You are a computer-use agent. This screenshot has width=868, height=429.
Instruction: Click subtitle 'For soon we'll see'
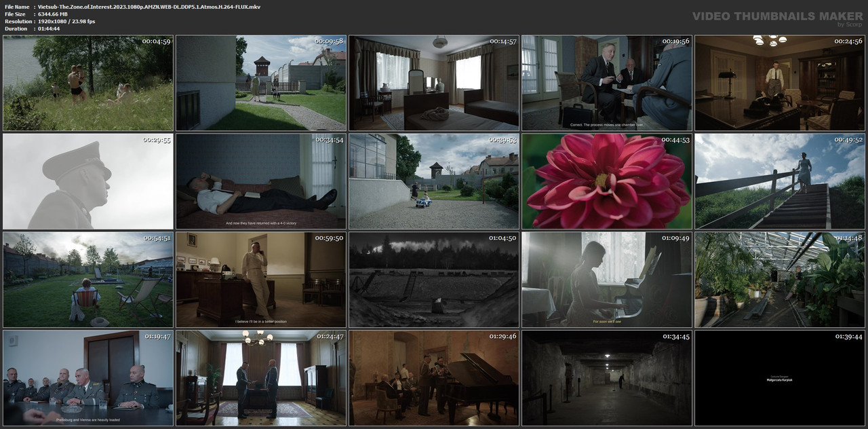tap(607, 322)
